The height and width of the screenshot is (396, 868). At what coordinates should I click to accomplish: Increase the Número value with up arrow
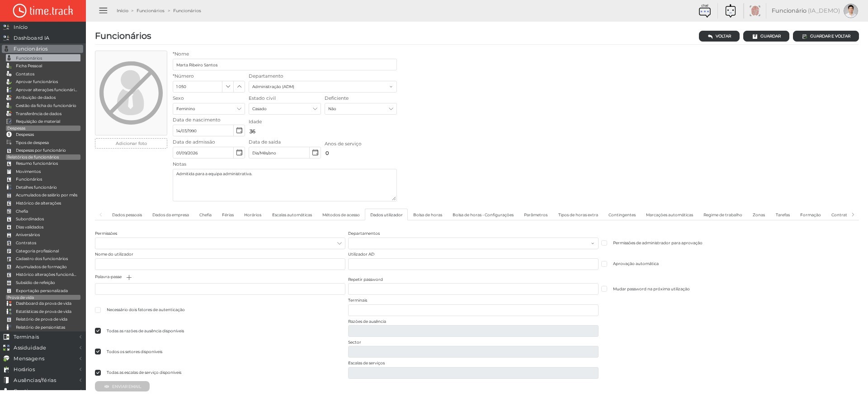(x=239, y=87)
